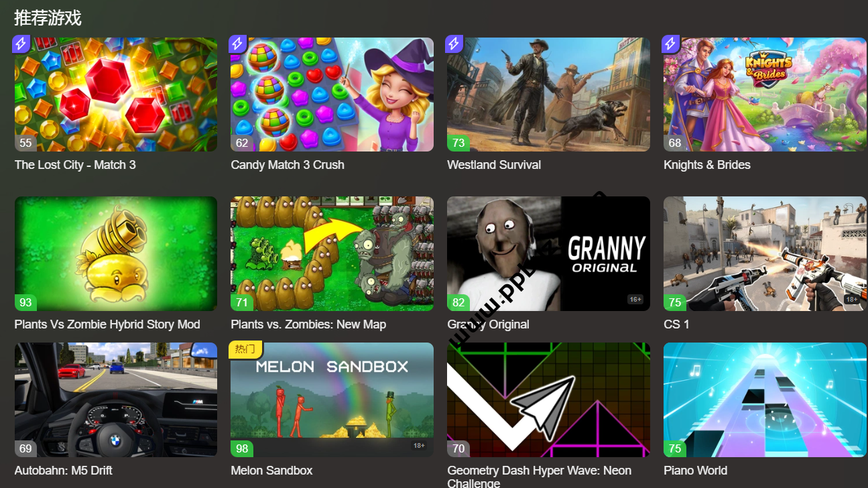Open the Autobahn: M5 Drift thumbnail
This screenshot has height=488, width=868.
tap(116, 400)
